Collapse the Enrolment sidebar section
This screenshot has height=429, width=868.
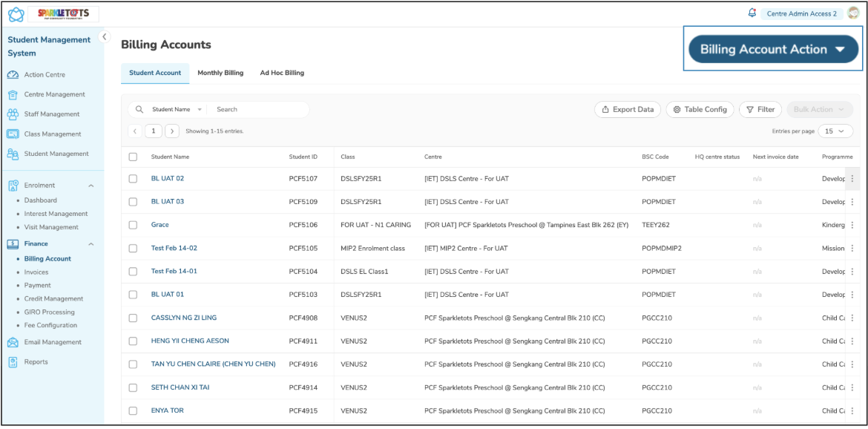[91, 186]
